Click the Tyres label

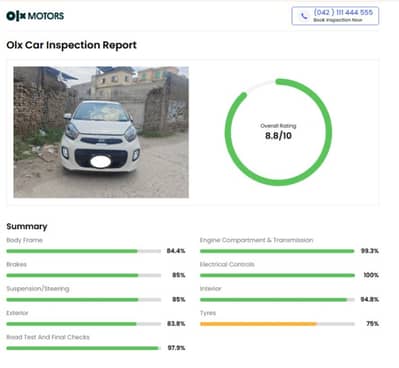click(208, 313)
